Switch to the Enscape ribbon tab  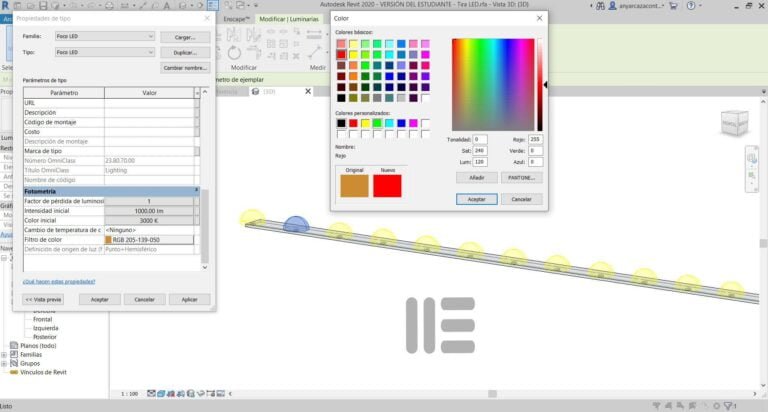click(236, 19)
